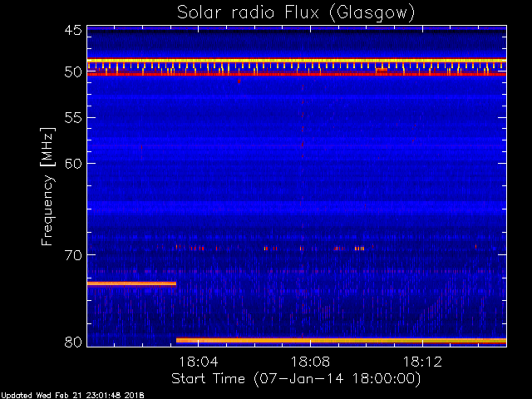
Task: Click the "Frequency [MHz]" axis label
Action: tap(47, 186)
